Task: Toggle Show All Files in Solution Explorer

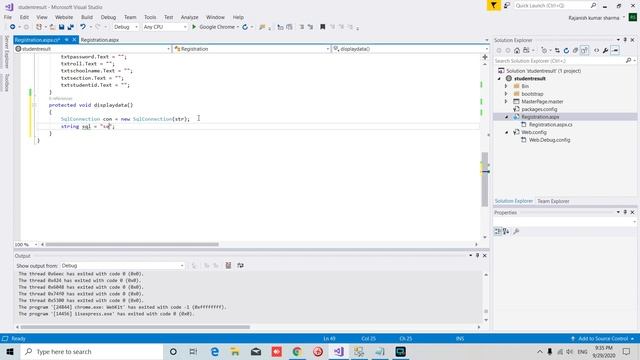Action: (584, 50)
